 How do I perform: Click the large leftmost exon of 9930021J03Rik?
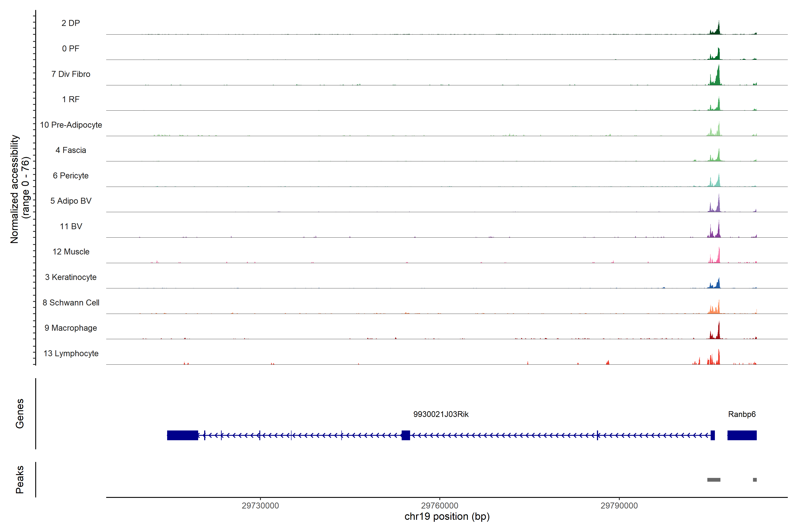(x=182, y=435)
